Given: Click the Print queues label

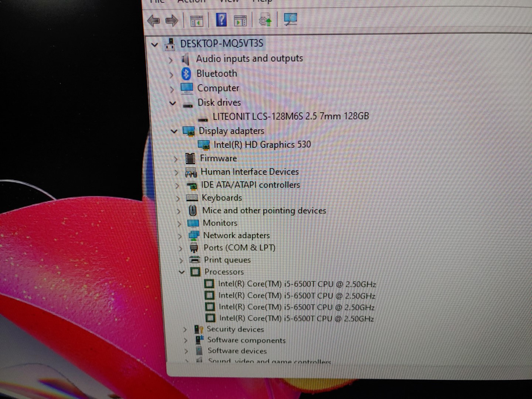Looking at the screenshot, I should (x=227, y=260).
